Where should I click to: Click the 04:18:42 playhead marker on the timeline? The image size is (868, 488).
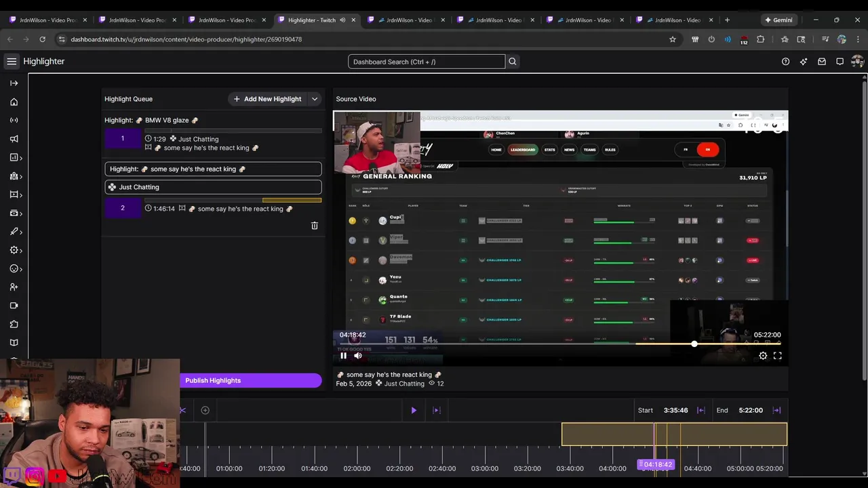pyautogui.click(x=656, y=464)
